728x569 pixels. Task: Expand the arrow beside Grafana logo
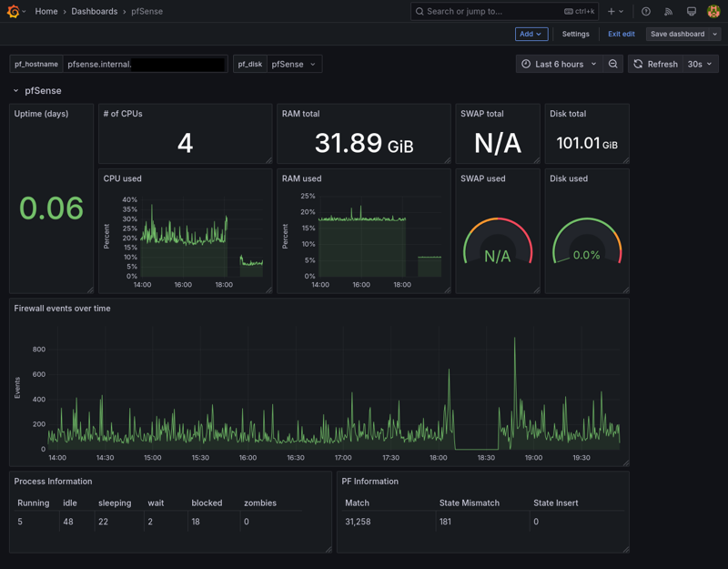(x=24, y=11)
